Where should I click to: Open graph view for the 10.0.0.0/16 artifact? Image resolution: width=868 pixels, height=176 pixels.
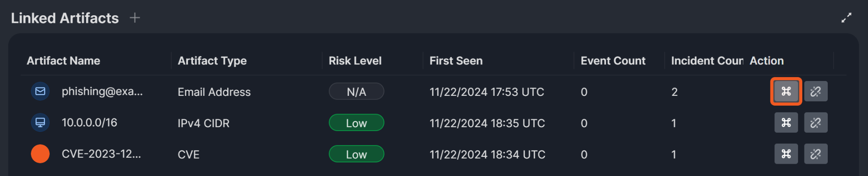786,123
